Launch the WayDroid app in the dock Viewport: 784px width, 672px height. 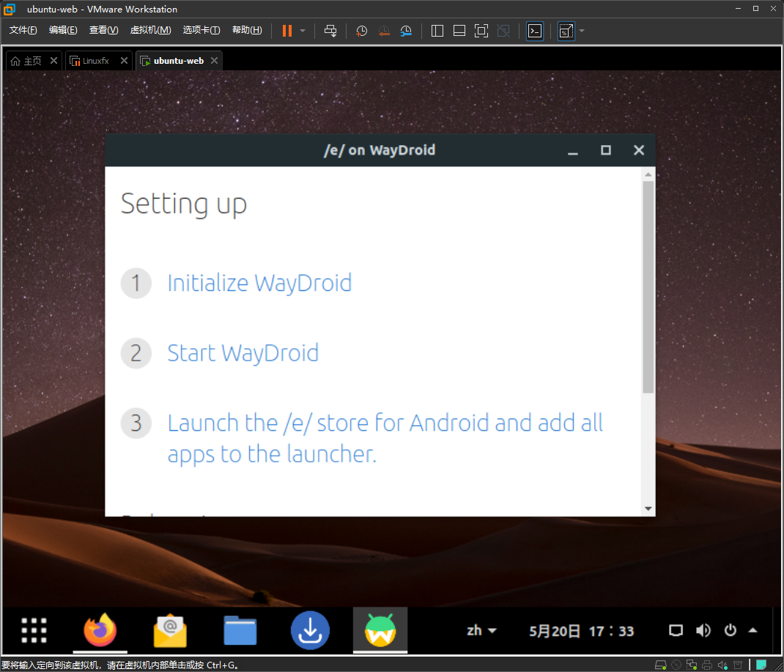coord(380,630)
